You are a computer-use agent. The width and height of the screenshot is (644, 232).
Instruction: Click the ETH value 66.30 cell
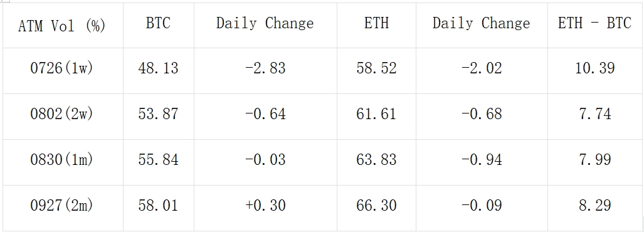(x=377, y=208)
